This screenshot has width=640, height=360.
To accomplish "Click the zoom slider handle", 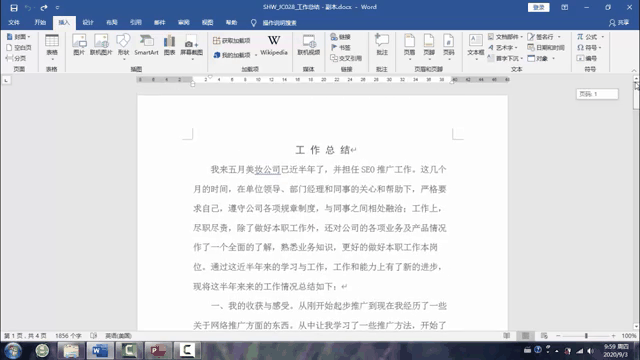I will pos(586,336).
